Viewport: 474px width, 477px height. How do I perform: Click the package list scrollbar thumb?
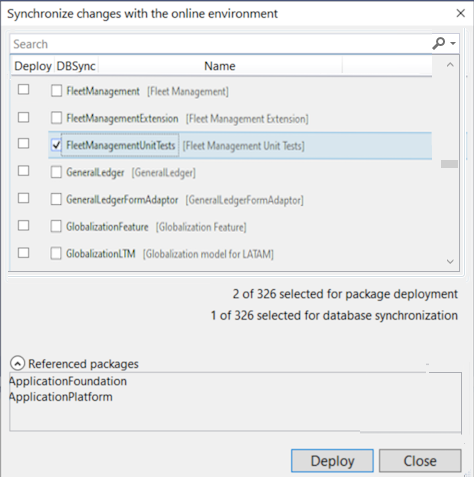[449, 164]
